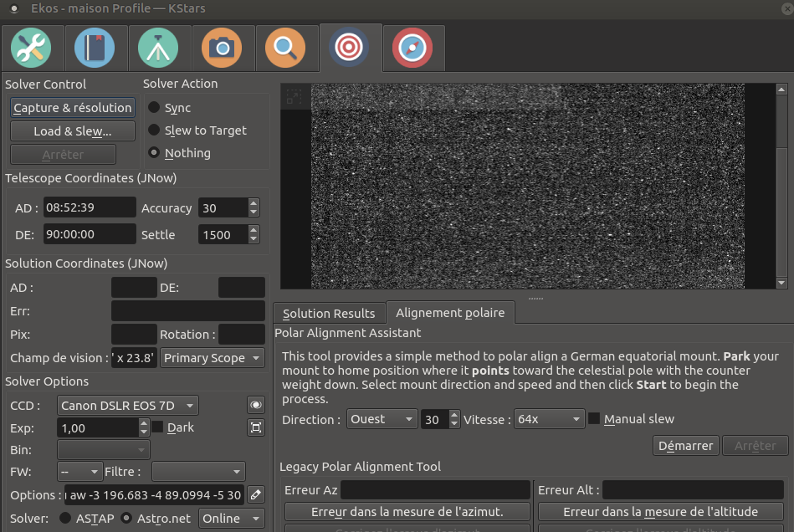The width and height of the screenshot is (794, 532).
Task: Open the FW filter wheel dropdown
Action: point(80,472)
